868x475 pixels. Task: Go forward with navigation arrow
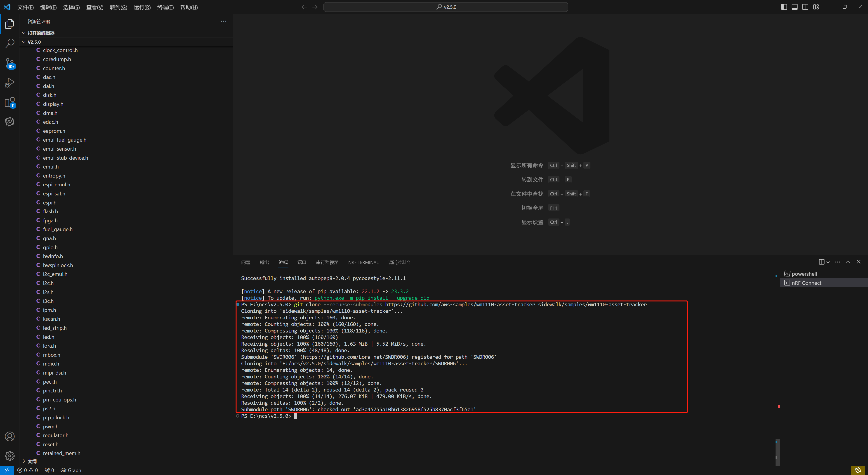click(315, 7)
